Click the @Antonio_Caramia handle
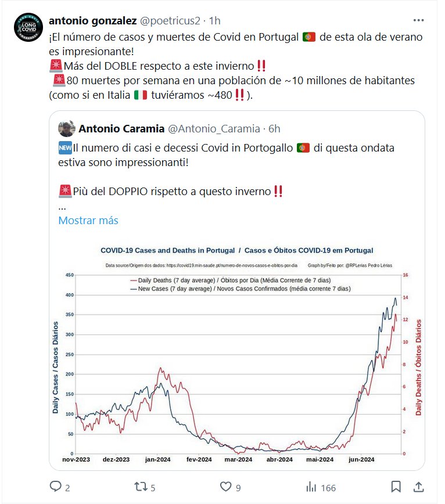This screenshot has width=445, height=504. [x=214, y=128]
